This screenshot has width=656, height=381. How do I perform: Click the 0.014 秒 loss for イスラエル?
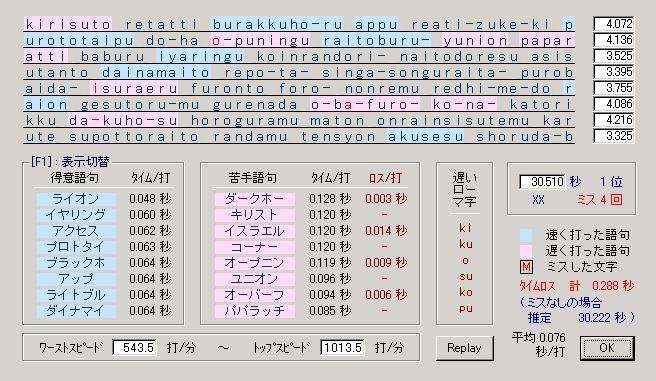386,231
